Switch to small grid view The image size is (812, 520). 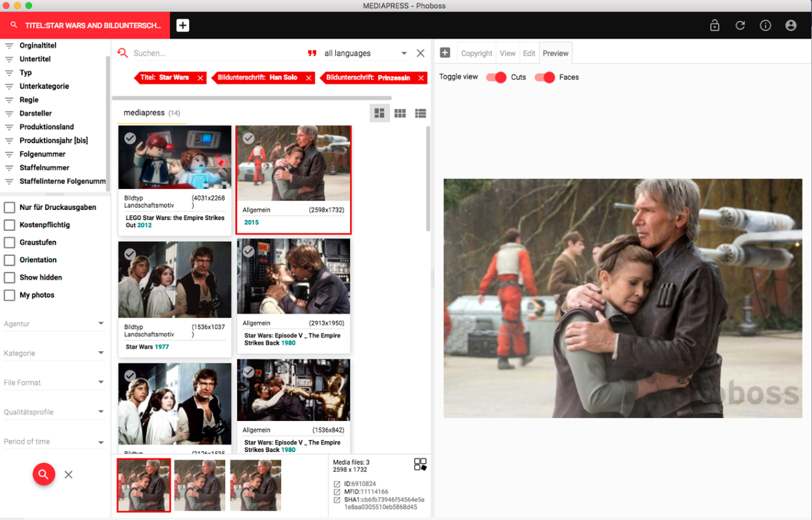click(x=400, y=113)
